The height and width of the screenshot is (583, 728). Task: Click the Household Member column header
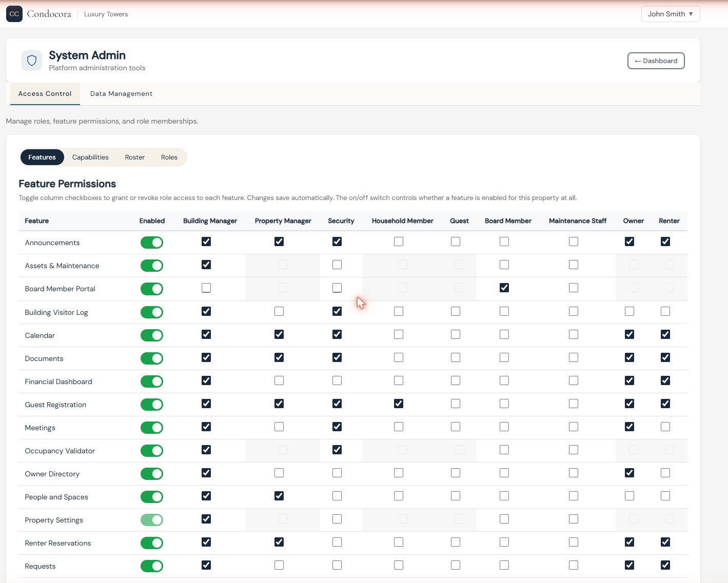(403, 221)
